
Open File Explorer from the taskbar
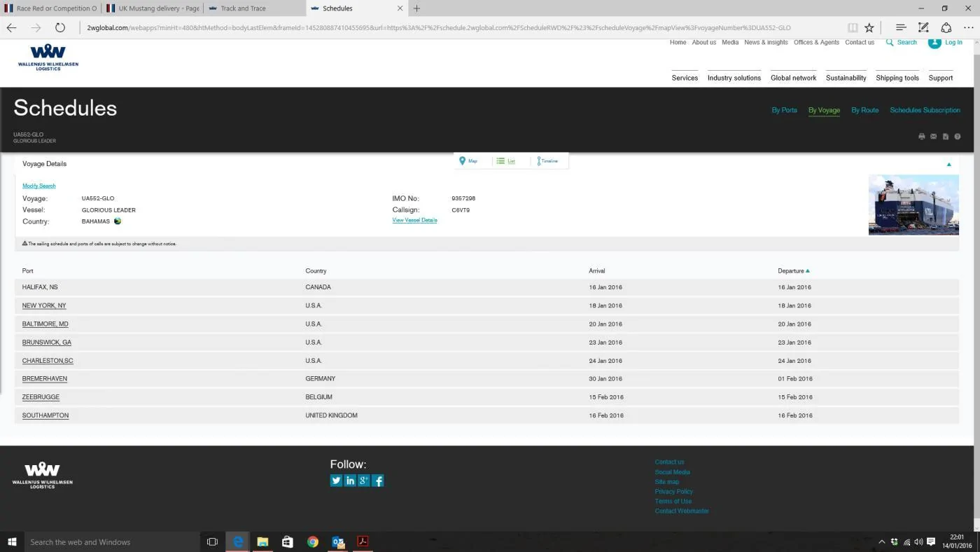coord(262,541)
